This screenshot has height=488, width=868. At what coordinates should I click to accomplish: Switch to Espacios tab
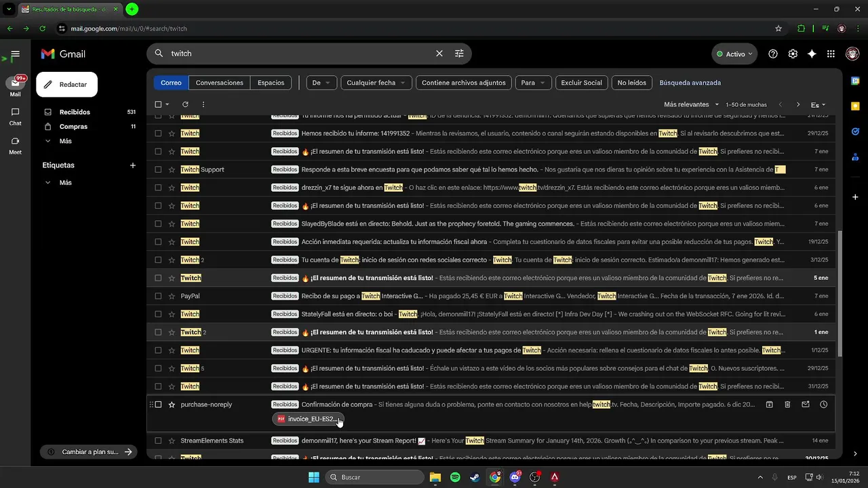coord(271,83)
